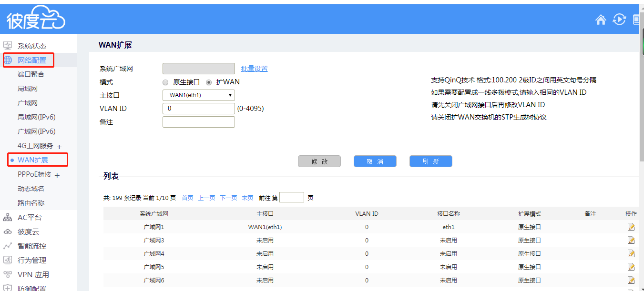Click the eth1 interface name cell
This screenshot has height=291, width=644.
[449, 227]
